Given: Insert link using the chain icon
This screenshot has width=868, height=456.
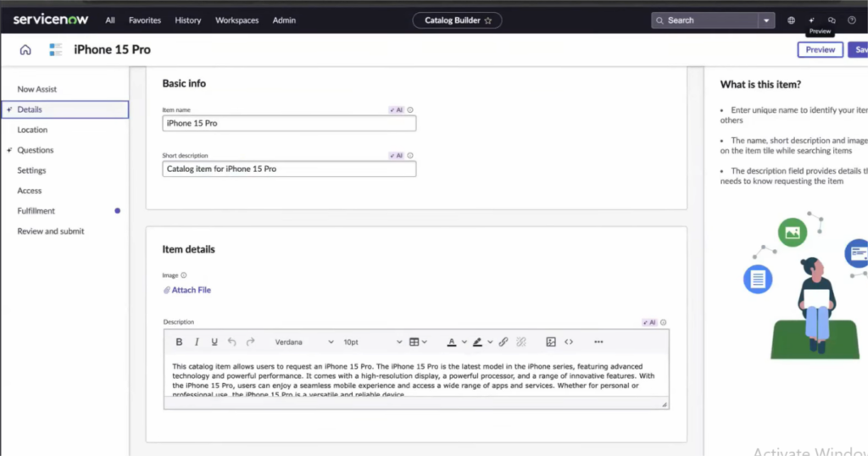Looking at the screenshot, I should coord(504,342).
